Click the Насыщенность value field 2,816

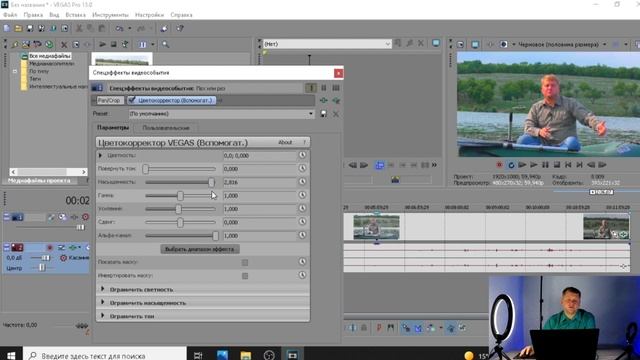click(x=260, y=182)
